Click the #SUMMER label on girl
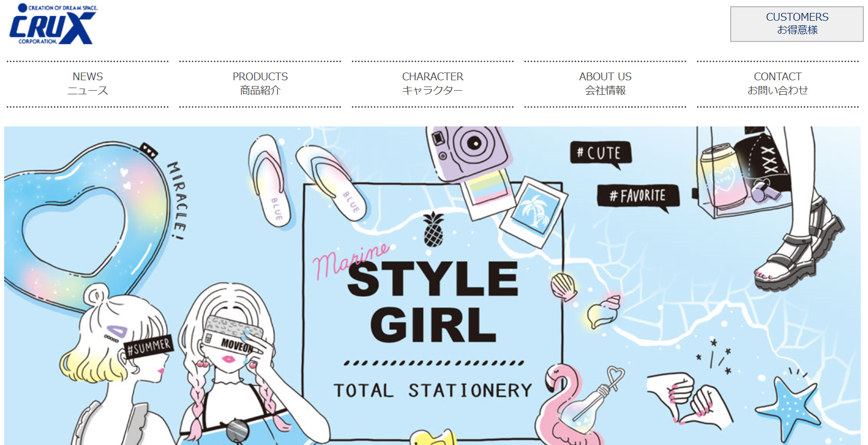Screen dimensions: 868x445 pos(149,347)
